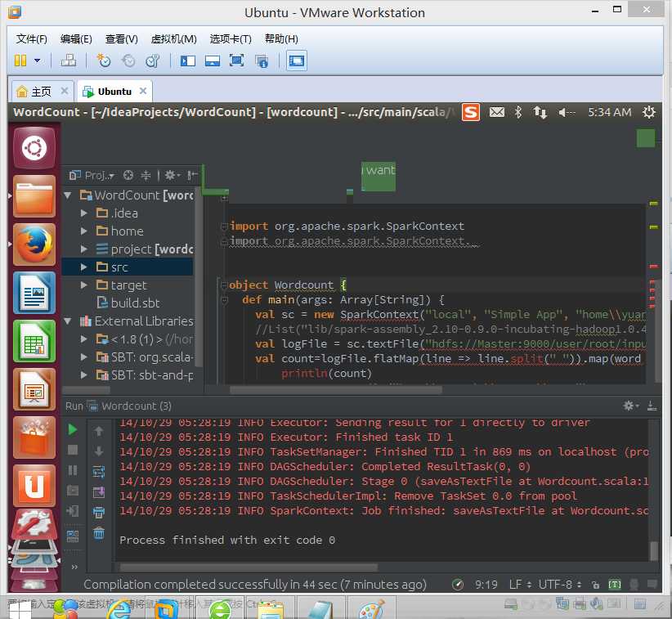Viewport: 672px width, 619px height.
Task: Open power options dropdown arrow in VMware
Action: 38,61
